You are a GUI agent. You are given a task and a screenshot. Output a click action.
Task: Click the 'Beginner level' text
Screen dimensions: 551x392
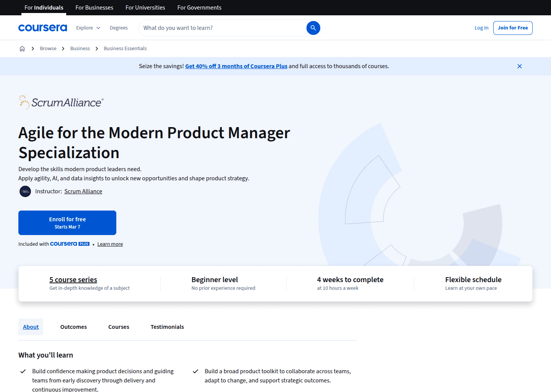[215, 280]
